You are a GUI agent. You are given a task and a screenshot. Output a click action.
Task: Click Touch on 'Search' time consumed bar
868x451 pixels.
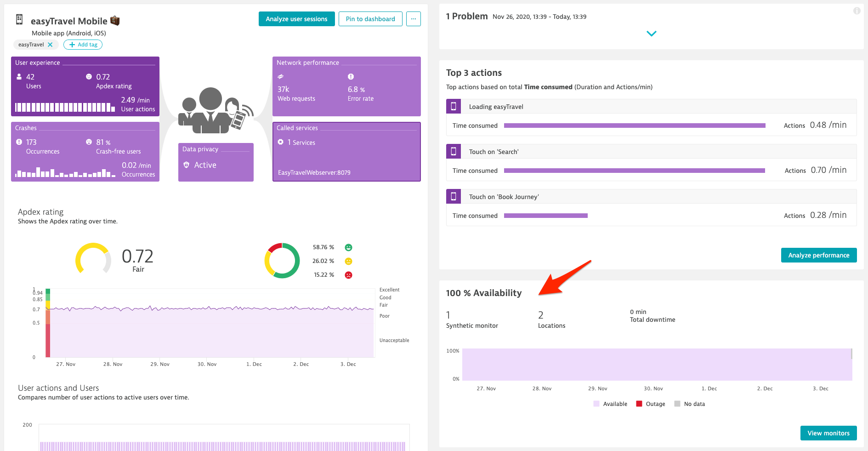pyautogui.click(x=635, y=171)
